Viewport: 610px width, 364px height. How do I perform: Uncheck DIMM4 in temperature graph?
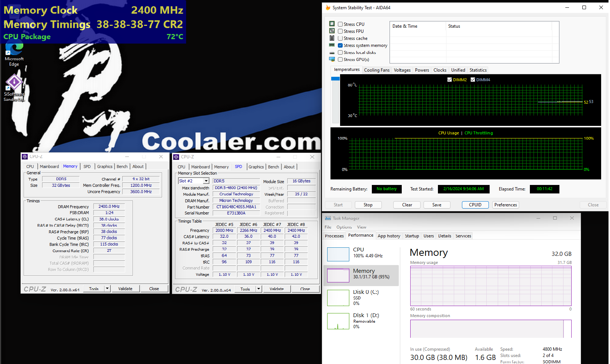pos(473,80)
